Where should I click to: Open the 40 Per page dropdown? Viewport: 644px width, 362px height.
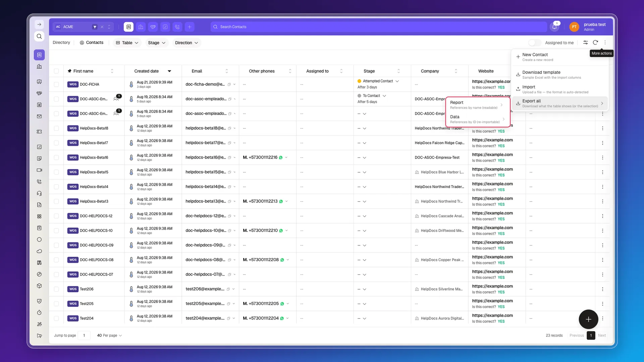pyautogui.click(x=109, y=336)
